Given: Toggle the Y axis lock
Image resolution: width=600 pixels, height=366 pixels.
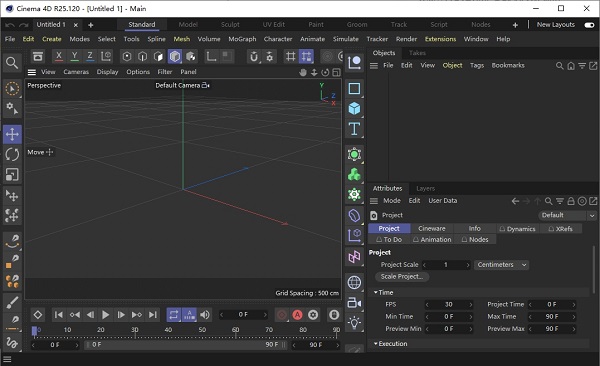Looking at the screenshot, I should [x=75, y=57].
